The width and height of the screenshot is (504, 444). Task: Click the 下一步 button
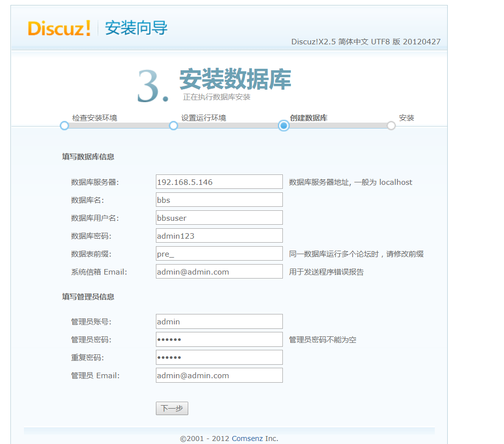pyautogui.click(x=172, y=408)
